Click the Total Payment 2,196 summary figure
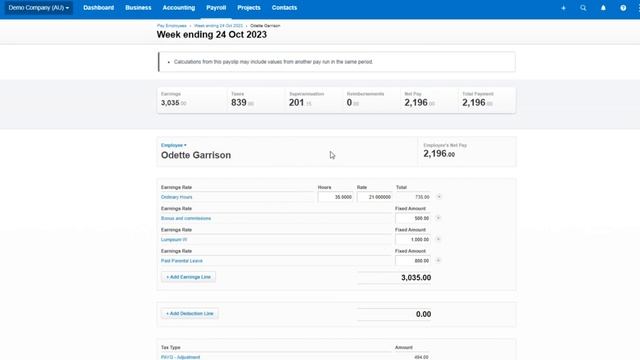This screenshot has width=640, height=360. [x=477, y=103]
